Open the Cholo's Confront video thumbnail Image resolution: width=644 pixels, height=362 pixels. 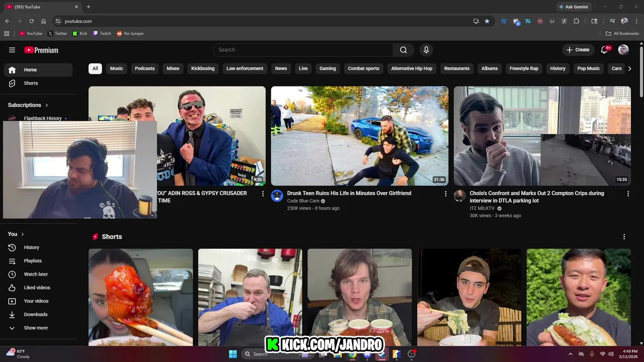pyautogui.click(x=542, y=136)
